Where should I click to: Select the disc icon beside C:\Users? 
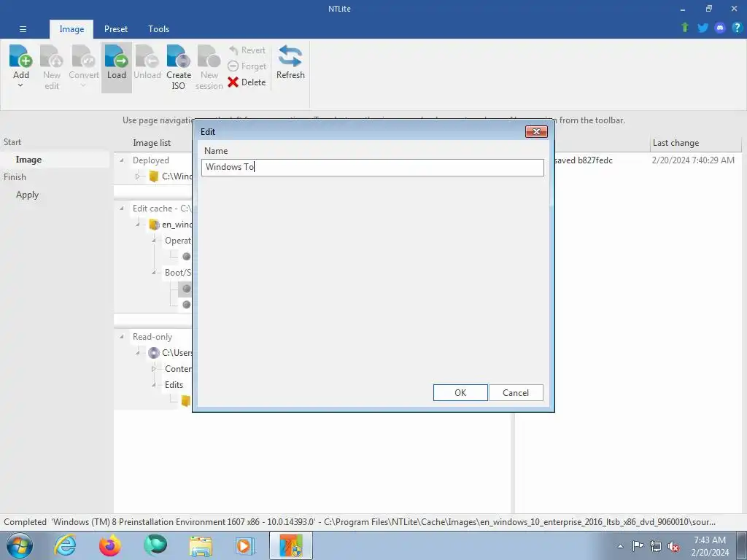[x=153, y=353]
